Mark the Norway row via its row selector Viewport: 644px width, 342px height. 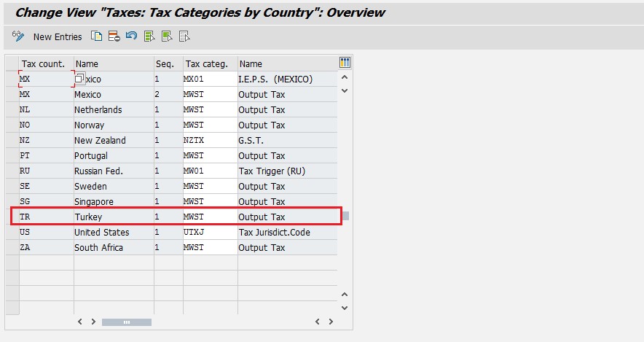pyautogui.click(x=12, y=125)
